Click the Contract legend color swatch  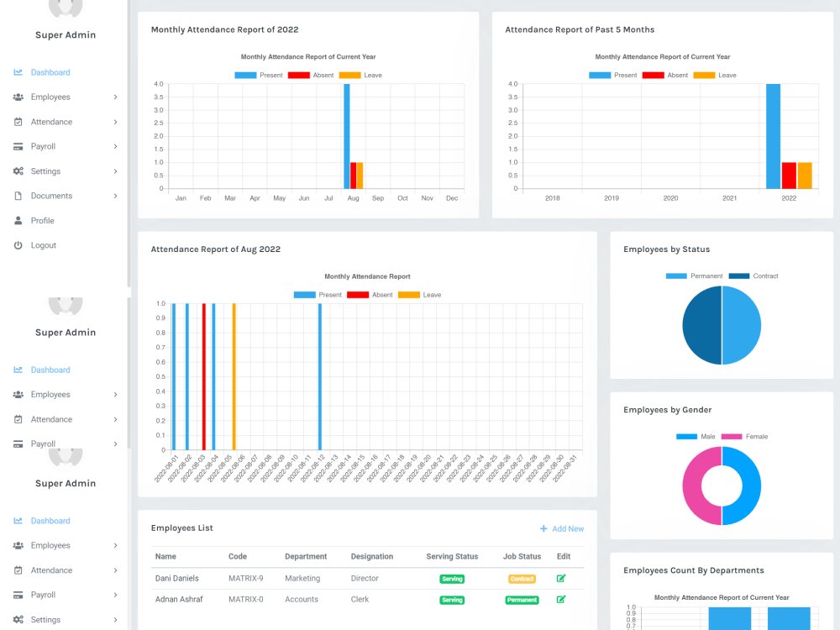tap(738, 276)
